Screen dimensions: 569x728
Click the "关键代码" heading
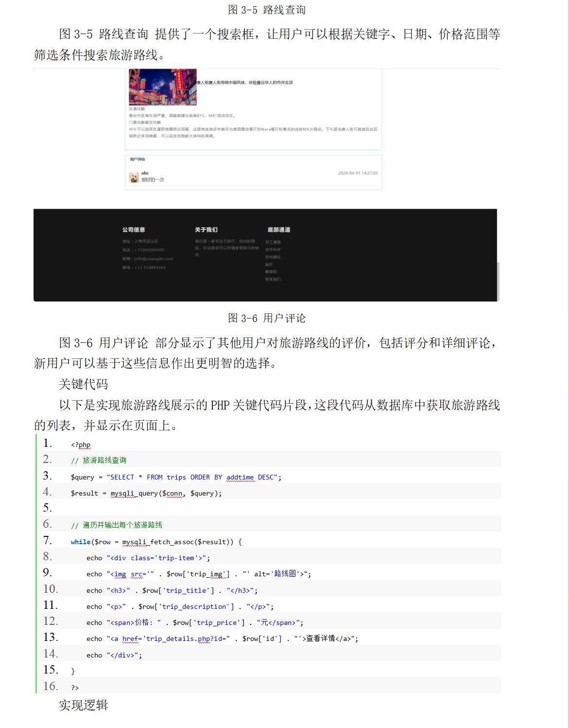point(83,384)
